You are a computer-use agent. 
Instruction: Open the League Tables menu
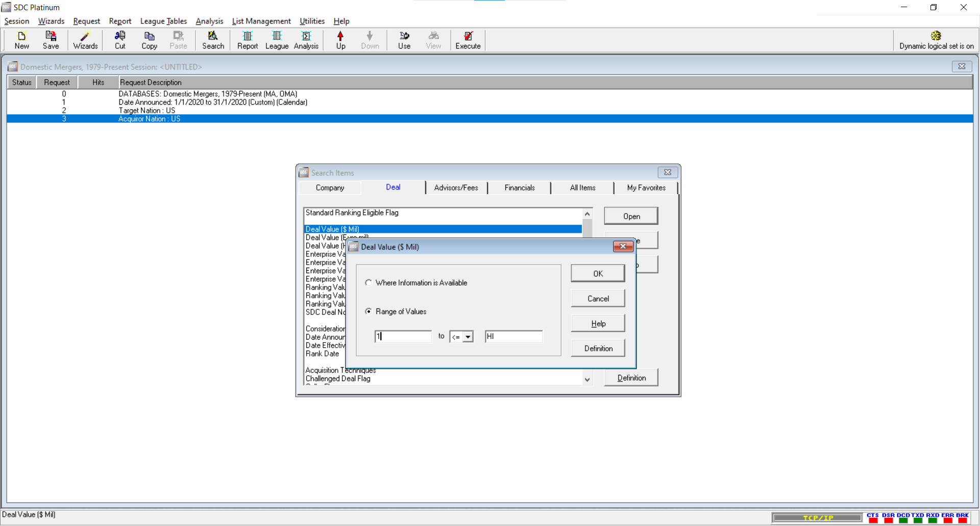[163, 21]
